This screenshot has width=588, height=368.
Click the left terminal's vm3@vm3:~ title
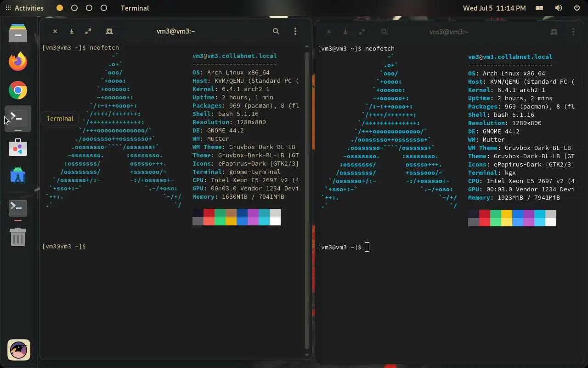[176, 31]
